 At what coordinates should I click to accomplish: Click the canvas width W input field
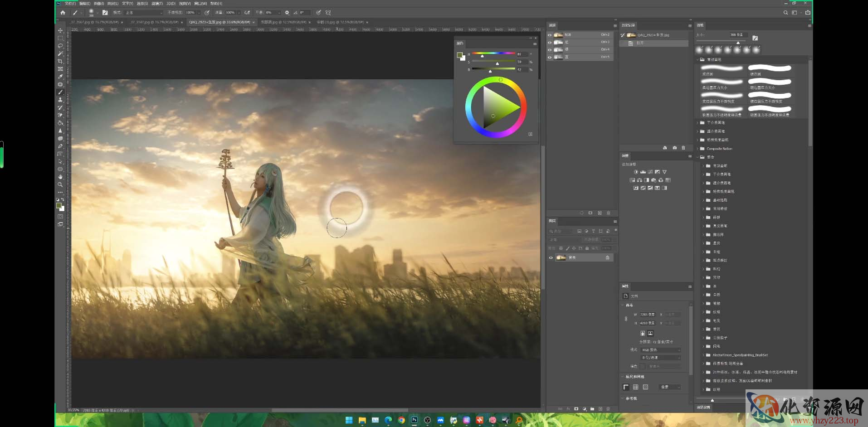point(648,314)
